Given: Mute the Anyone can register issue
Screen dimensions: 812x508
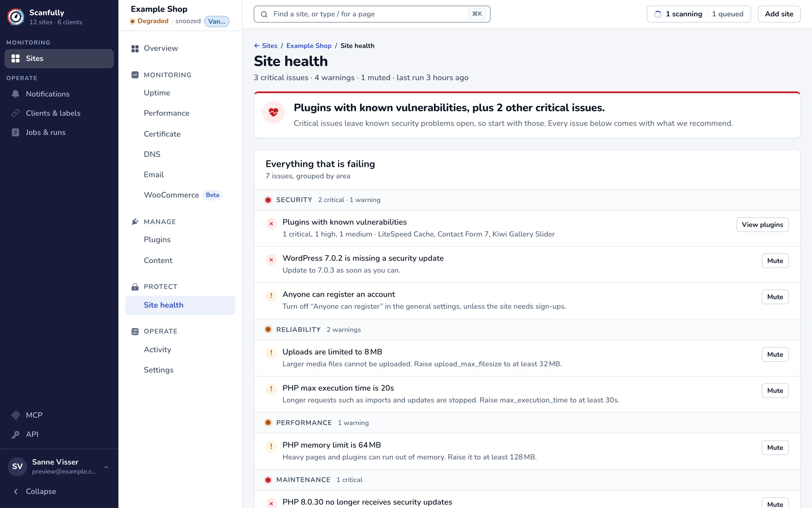Looking at the screenshot, I should pos(775,297).
